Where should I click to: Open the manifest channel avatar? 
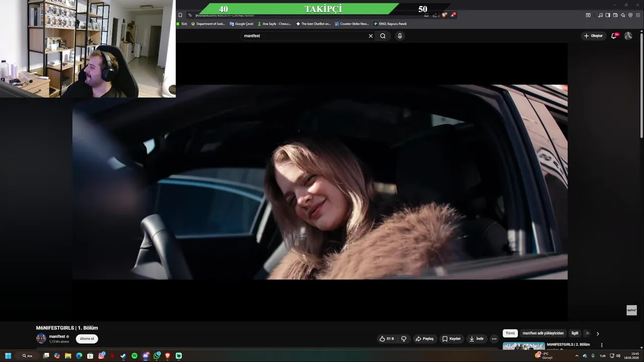click(41, 338)
